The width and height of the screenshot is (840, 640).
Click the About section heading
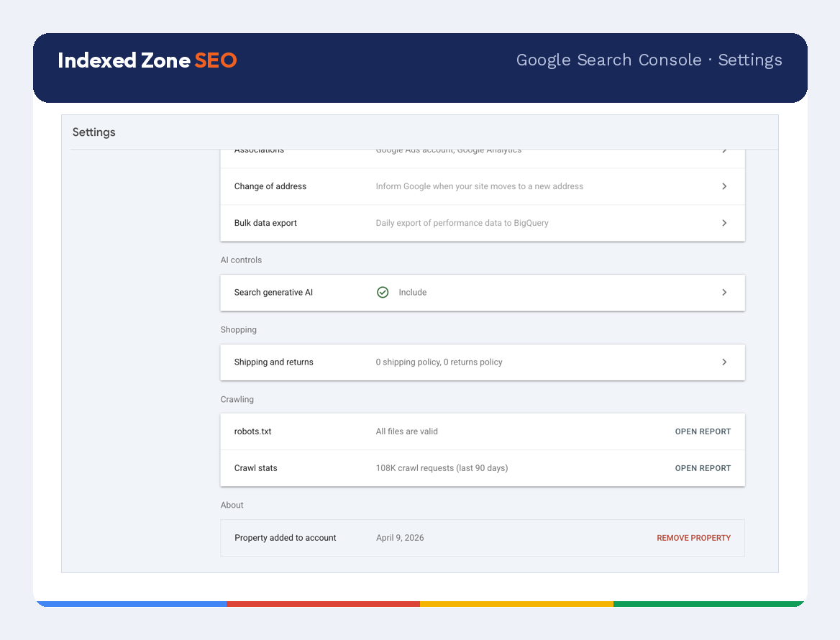[x=232, y=505]
